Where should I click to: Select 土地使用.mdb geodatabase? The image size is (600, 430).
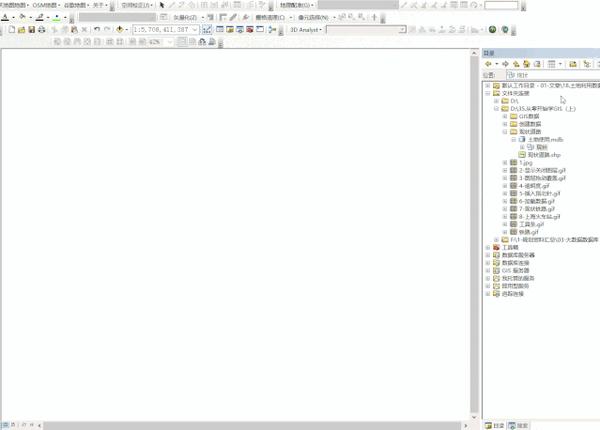pyautogui.click(x=545, y=140)
